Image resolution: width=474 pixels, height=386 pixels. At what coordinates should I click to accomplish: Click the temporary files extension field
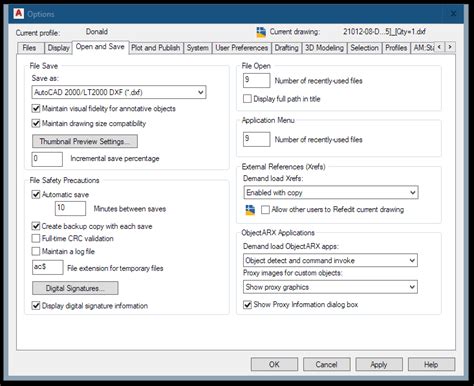click(x=47, y=267)
